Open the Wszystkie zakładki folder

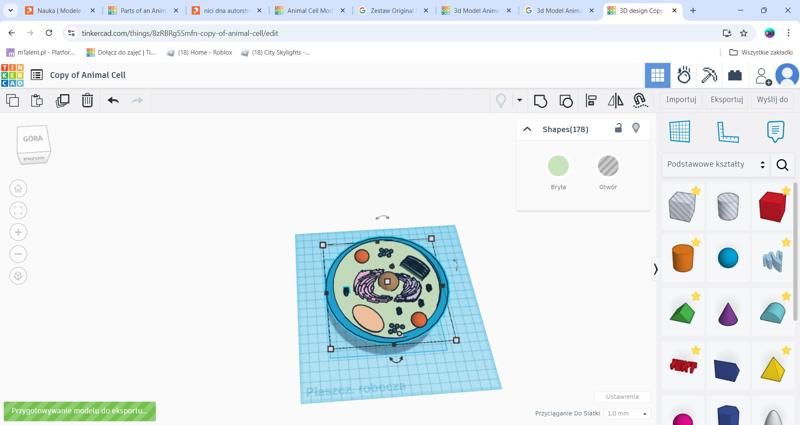(x=761, y=53)
